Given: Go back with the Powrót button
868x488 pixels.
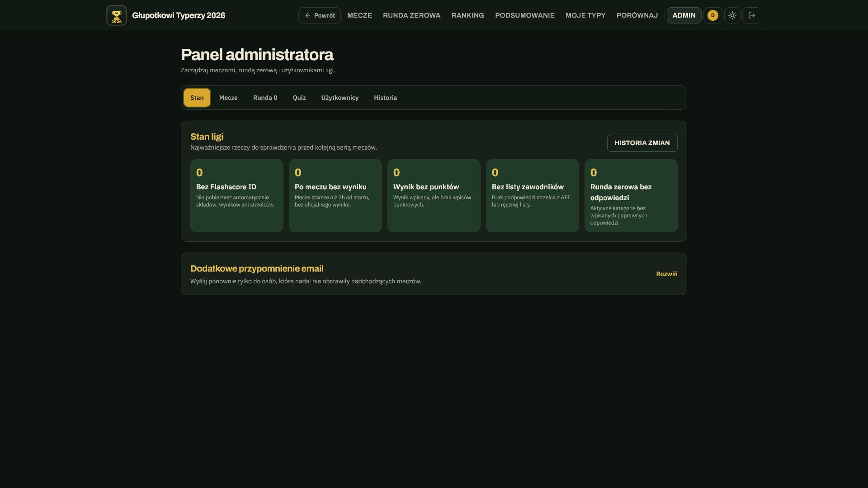Looking at the screenshot, I should pos(320,15).
